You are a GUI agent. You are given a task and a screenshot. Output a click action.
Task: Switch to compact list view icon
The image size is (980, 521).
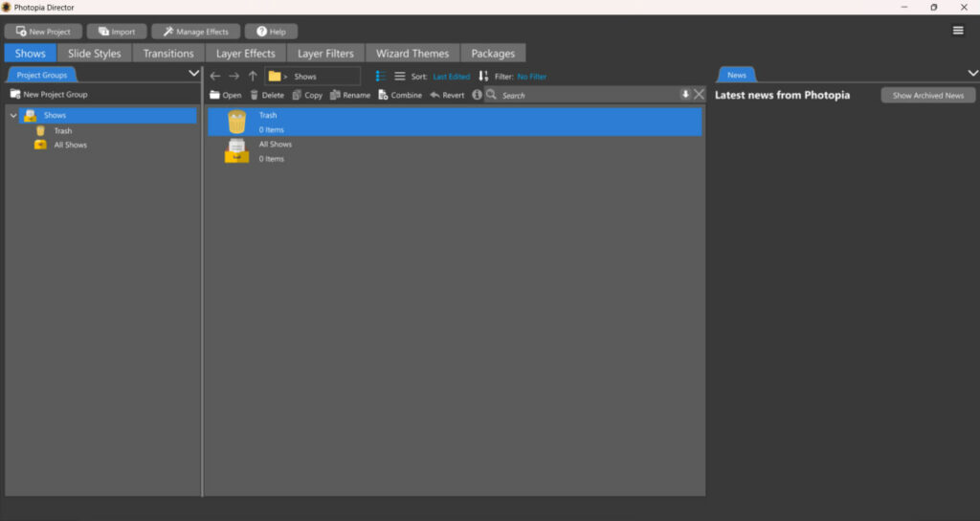tap(399, 77)
